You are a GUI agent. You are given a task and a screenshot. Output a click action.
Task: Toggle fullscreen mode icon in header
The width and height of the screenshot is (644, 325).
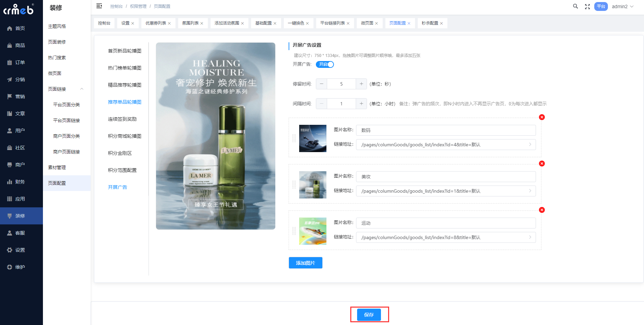(587, 6)
